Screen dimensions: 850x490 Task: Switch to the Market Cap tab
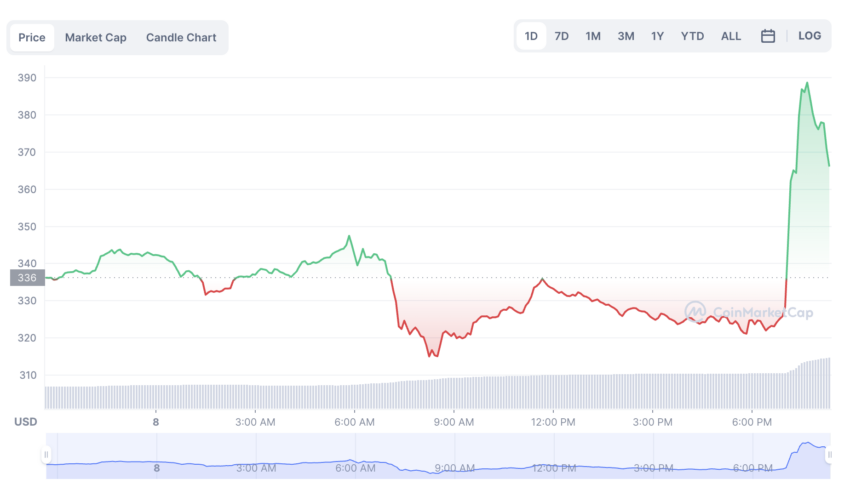pyautogui.click(x=95, y=37)
